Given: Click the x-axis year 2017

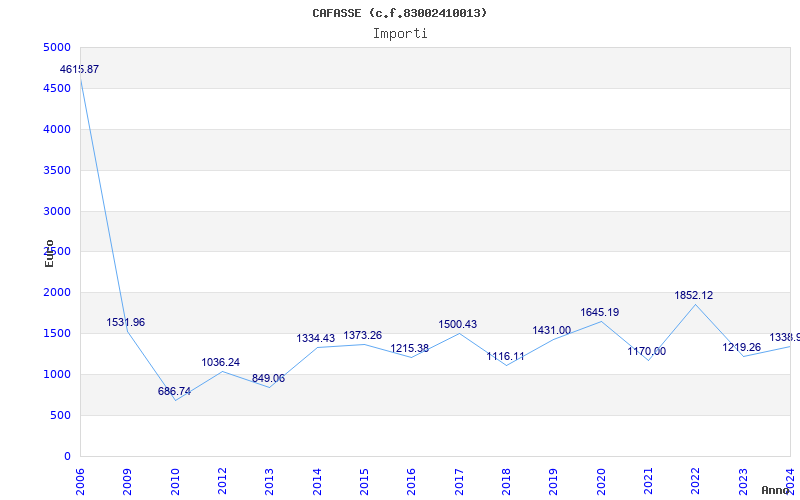Looking at the screenshot, I should (459, 482).
